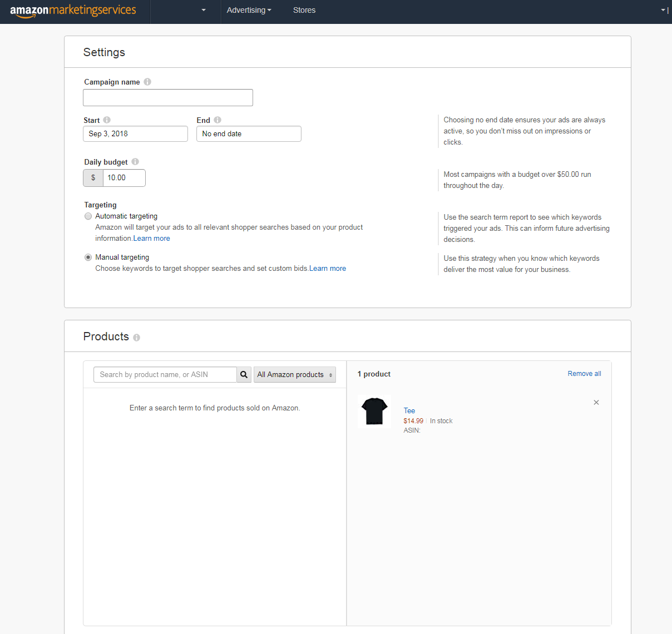Image resolution: width=672 pixels, height=634 pixels.
Task: Click the Products info icon
Action: coord(137,338)
